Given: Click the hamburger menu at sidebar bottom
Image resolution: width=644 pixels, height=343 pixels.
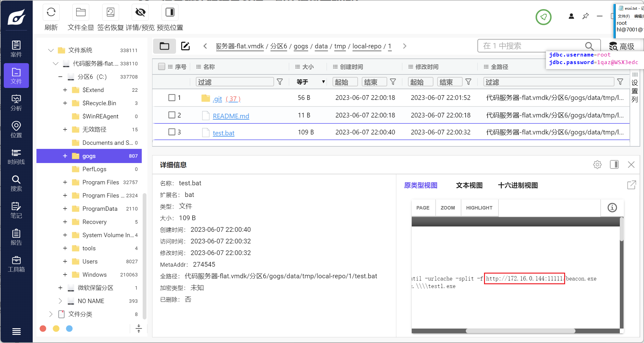Looking at the screenshot, I should (x=16, y=331).
